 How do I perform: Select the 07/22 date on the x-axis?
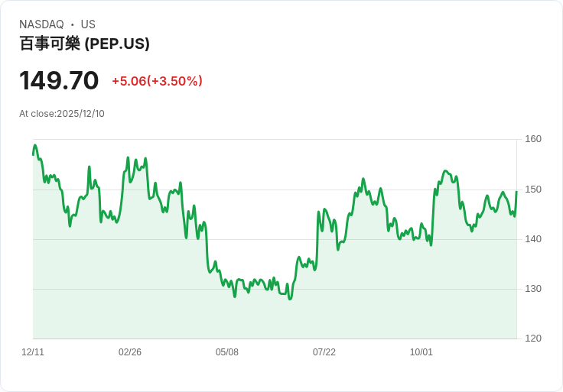point(324,352)
